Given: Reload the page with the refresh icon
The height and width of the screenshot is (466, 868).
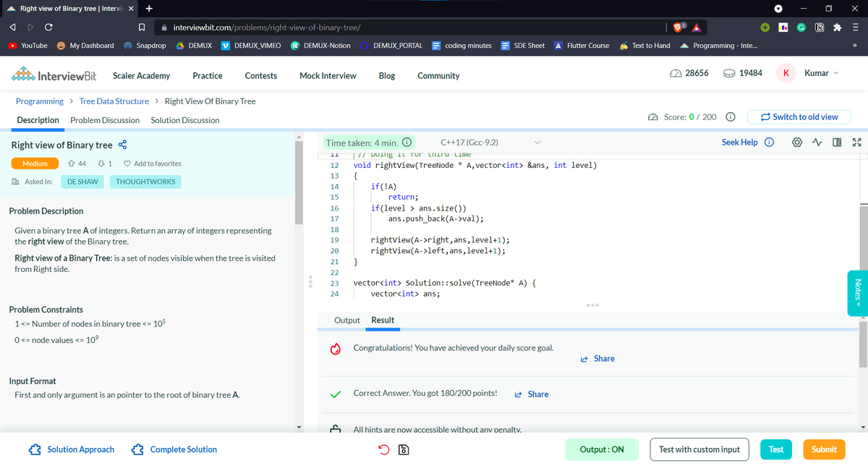Looking at the screenshot, I should (48, 27).
